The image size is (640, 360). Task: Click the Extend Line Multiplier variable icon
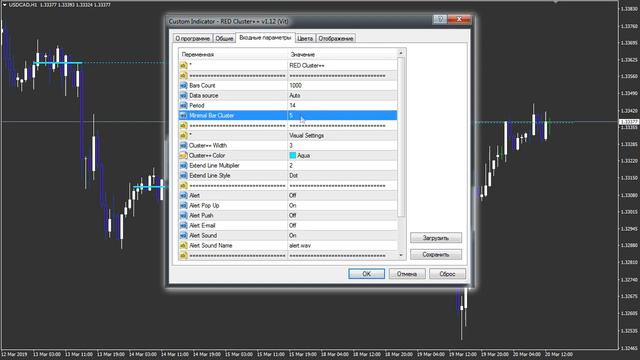click(183, 165)
